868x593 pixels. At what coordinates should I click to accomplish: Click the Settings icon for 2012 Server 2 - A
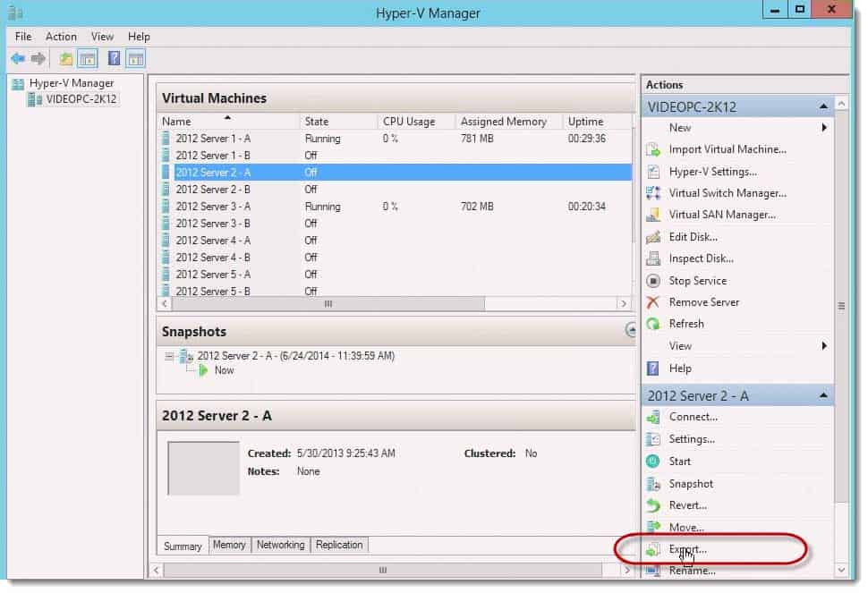653,439
